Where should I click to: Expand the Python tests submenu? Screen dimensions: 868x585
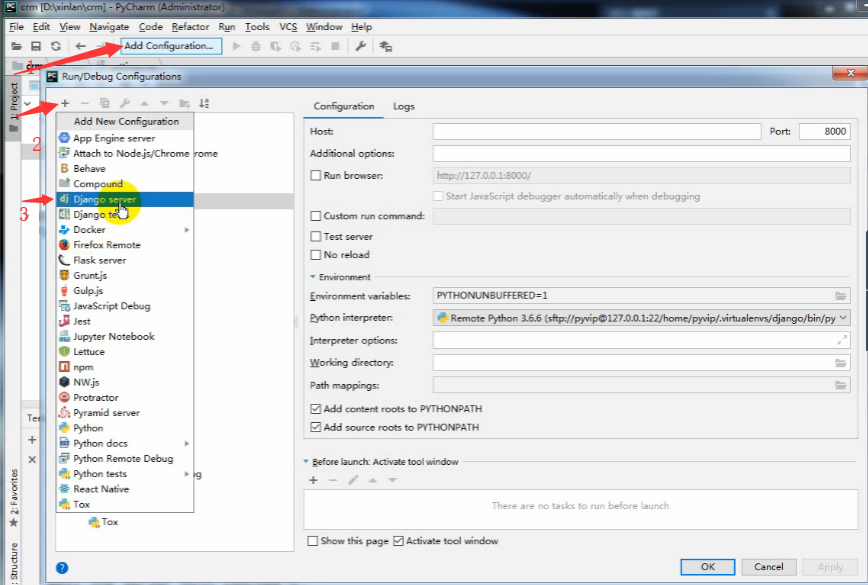point(187,474)
